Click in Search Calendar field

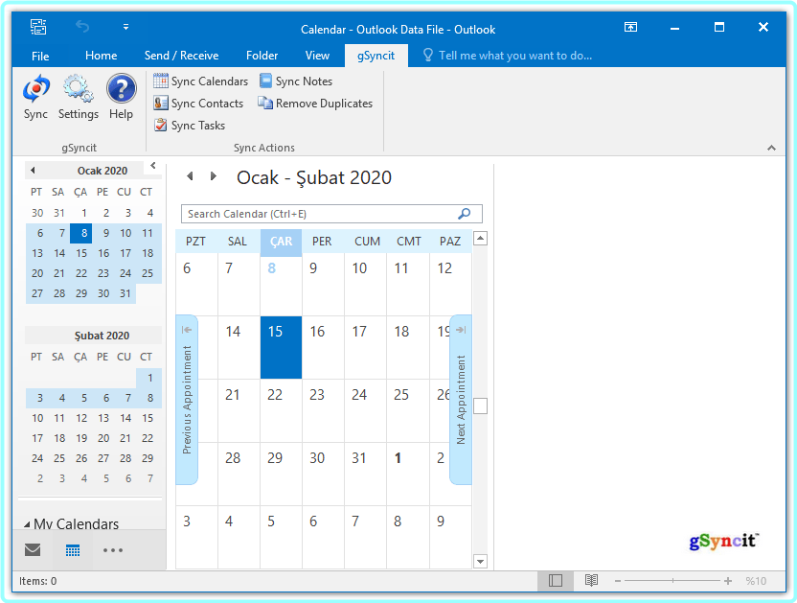(x=320, y=214)
